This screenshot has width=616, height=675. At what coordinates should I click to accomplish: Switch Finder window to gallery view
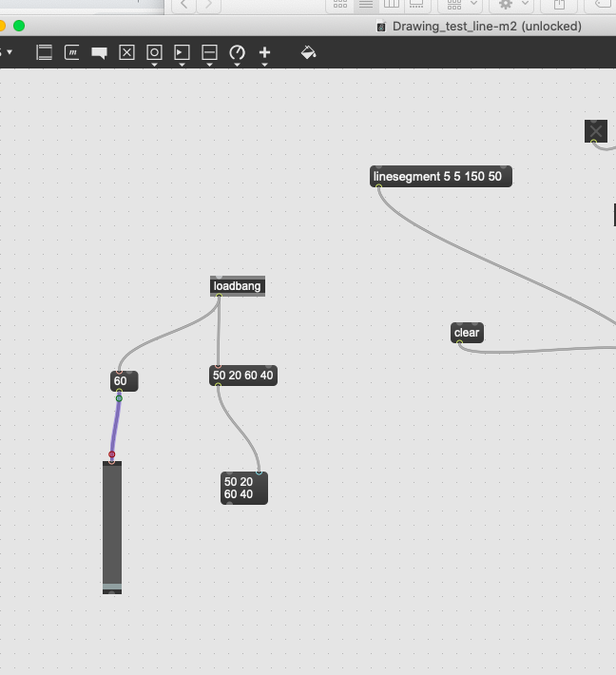[x=416, y=5]
